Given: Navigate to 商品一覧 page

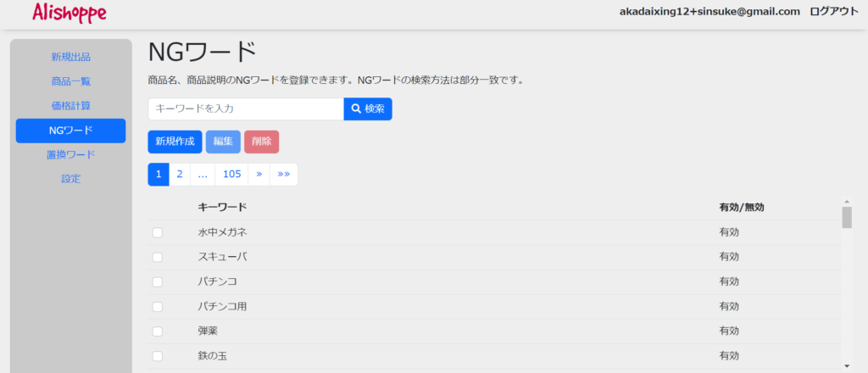Looking at the screenshot, I should point(70,82).
